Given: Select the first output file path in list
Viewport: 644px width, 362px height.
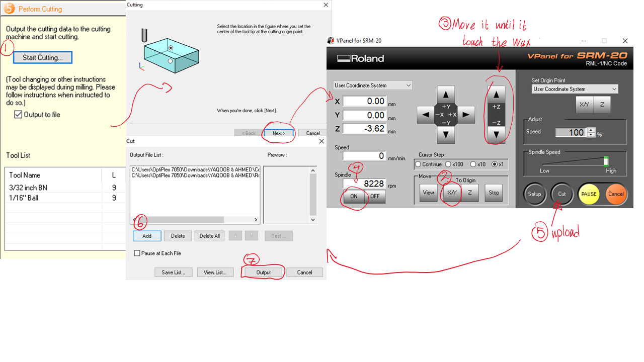Looking at the screenshot, I should click(x=195, y=169).
